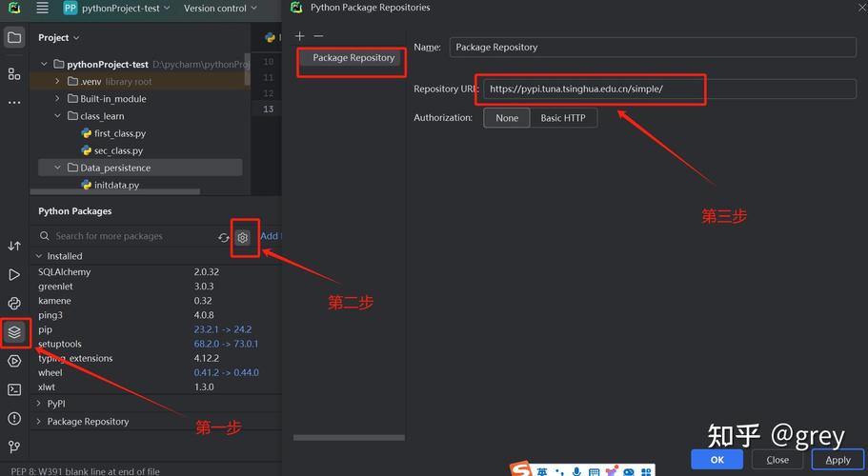Open the Version control dropdown
Viewport: 868px width, 476px height.
pos(220,9)
